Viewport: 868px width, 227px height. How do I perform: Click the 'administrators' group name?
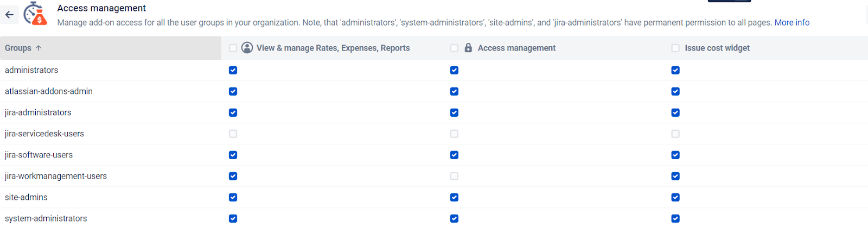pyautogui.click(x=31, y=70)
